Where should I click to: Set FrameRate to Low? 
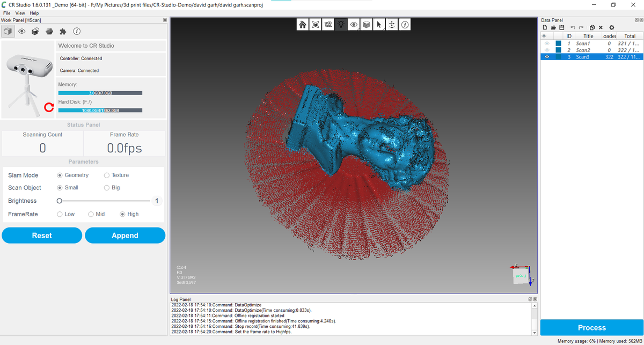(x=59, y=214)
